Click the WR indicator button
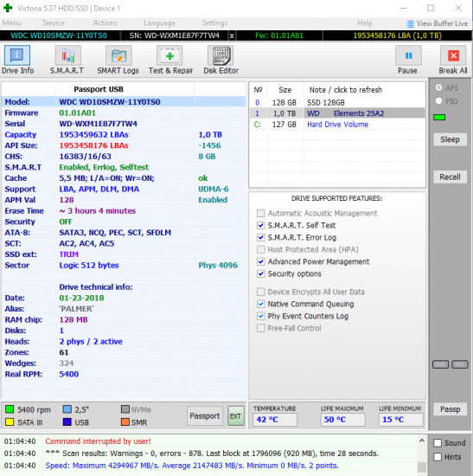The width and height of the screenshot is (473, 476). pyautogui.click(x=440, y=364)
